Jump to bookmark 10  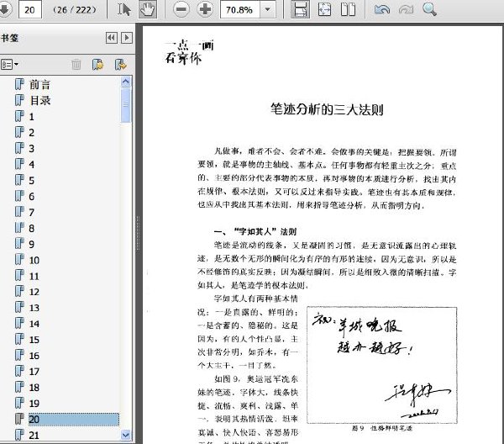[x=34, y=260]
